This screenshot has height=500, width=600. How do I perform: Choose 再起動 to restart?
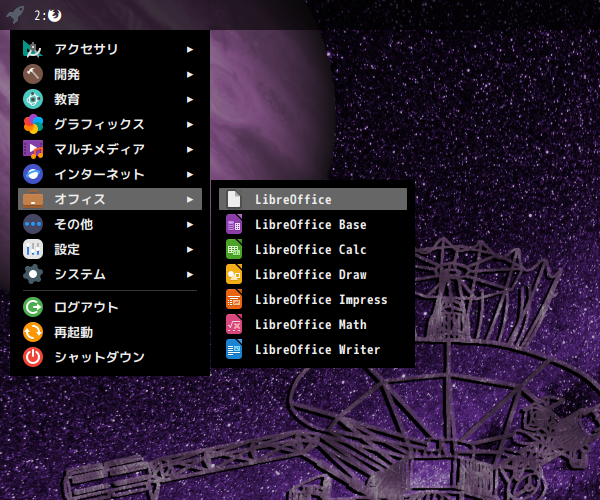[110, 332]
